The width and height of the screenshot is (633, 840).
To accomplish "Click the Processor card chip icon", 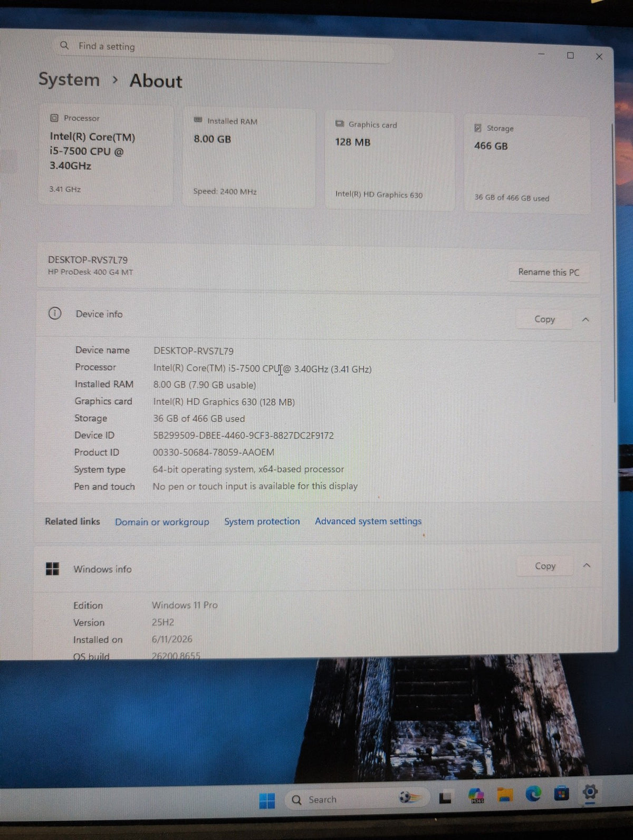I will 54,118.
